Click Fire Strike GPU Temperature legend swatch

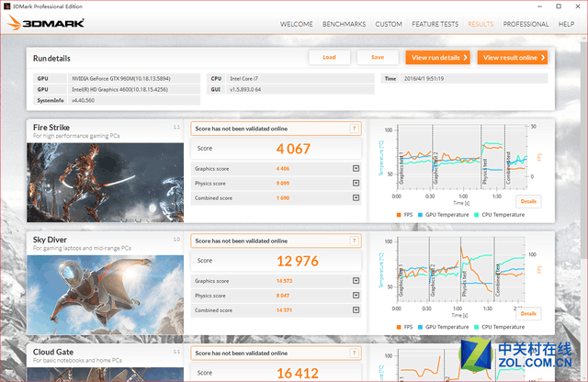pyautogui.click(x=421, y=215)
